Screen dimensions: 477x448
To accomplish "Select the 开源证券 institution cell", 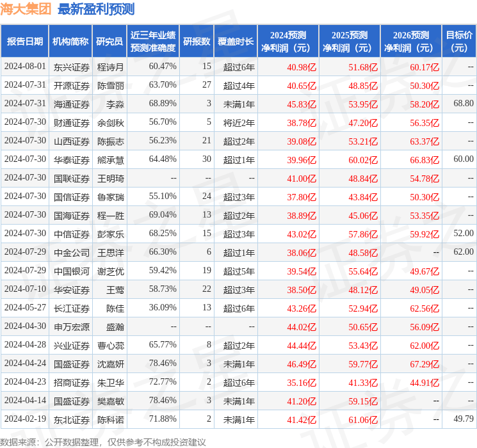I will (x=72, y=86).
